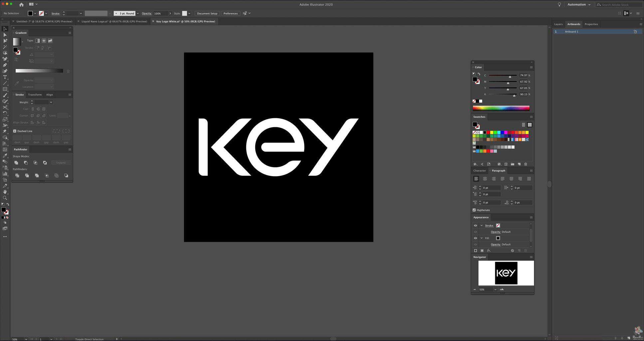Uncheck the Hyphenate checkbox
Image resolution: width=644 pixels, height=341 pixels.
coord(474,210)
